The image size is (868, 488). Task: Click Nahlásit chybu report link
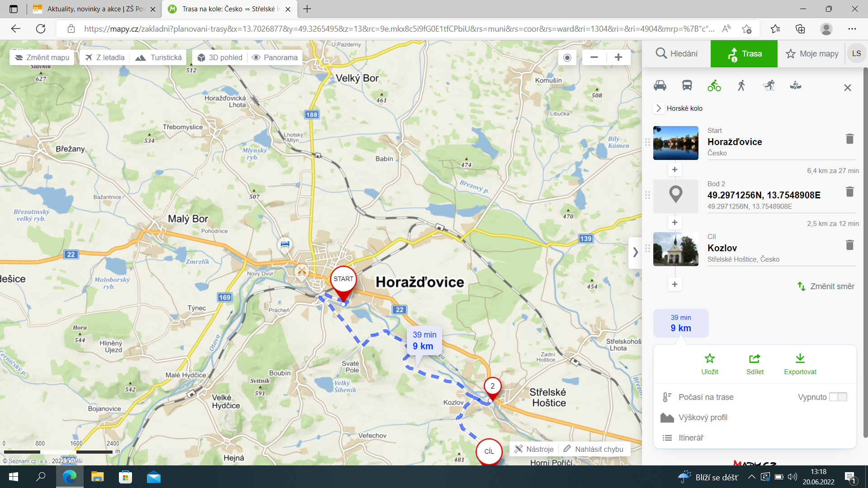tap(593, 449)
